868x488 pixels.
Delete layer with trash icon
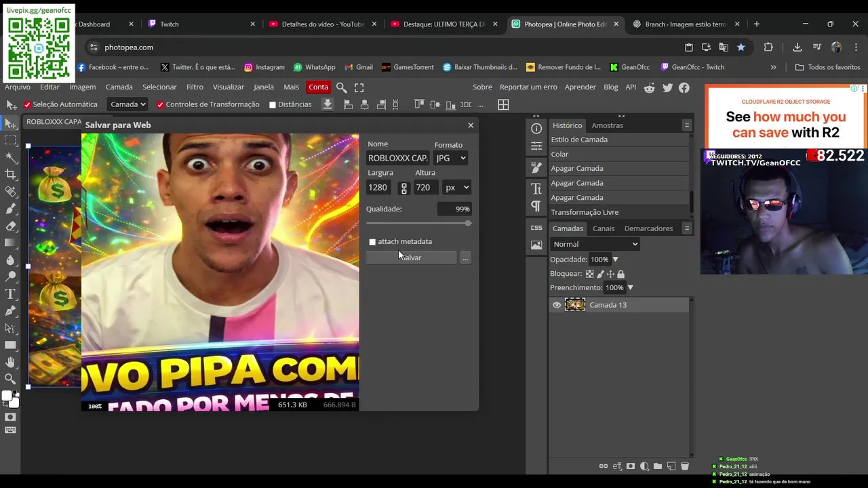click(x=685, y=466)
